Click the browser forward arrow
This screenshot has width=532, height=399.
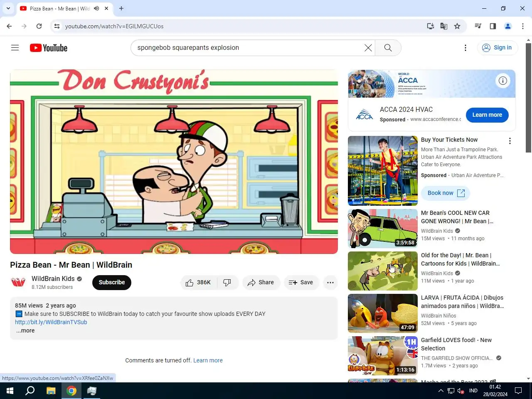[x=24, y=26]
